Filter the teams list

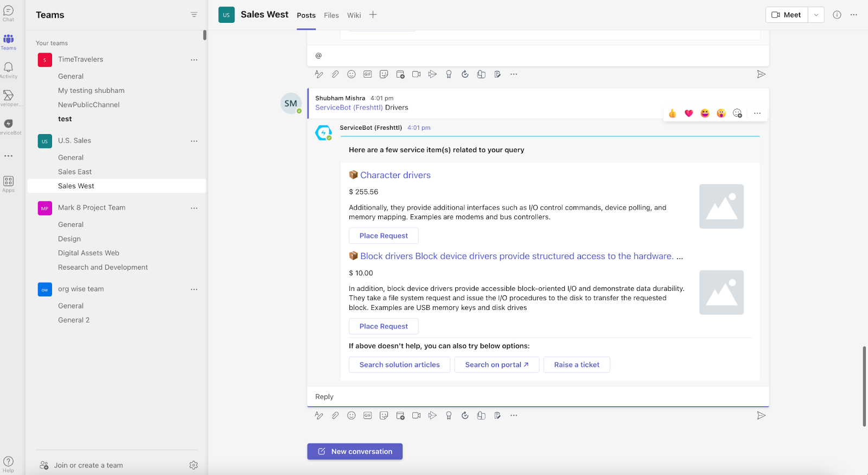[194, 15]
